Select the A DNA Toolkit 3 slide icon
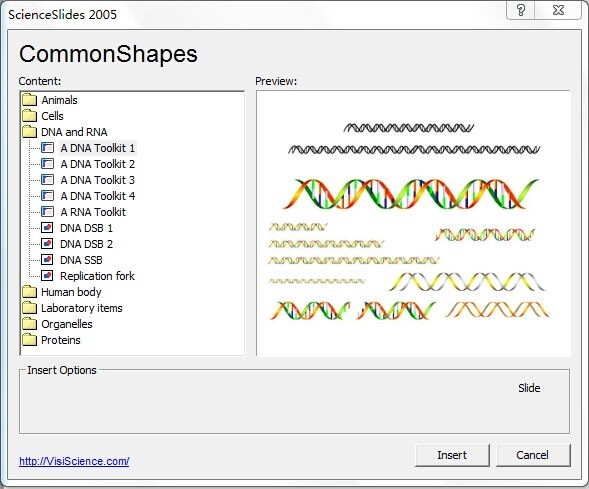 (47, 180)
